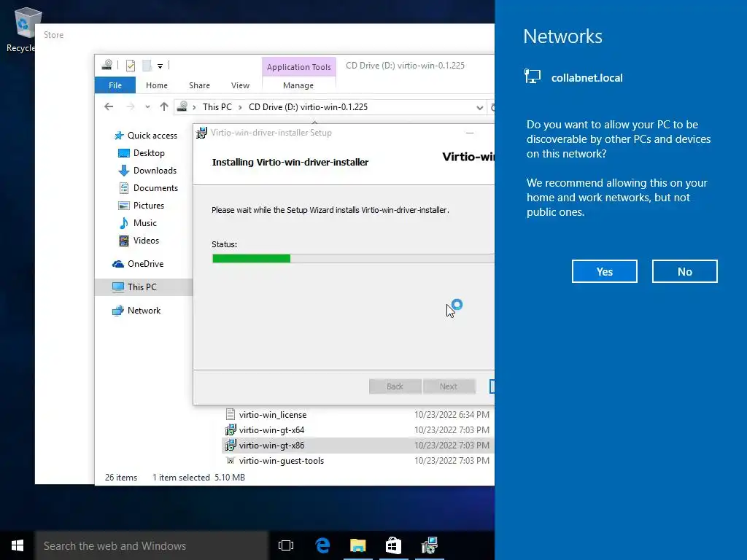Launch Microsoft Edge from the taskbar

[x=322, y=545]
